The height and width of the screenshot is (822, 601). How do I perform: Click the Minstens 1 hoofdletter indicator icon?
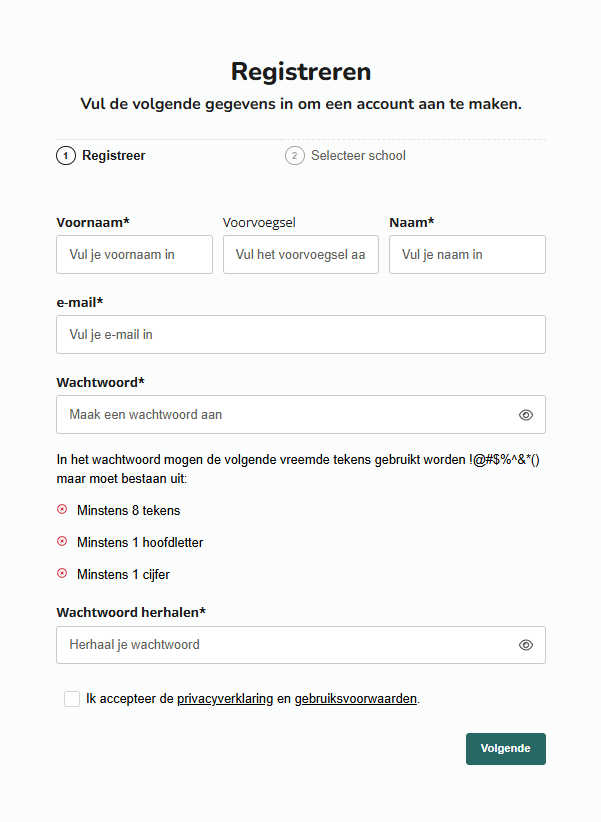62,542
